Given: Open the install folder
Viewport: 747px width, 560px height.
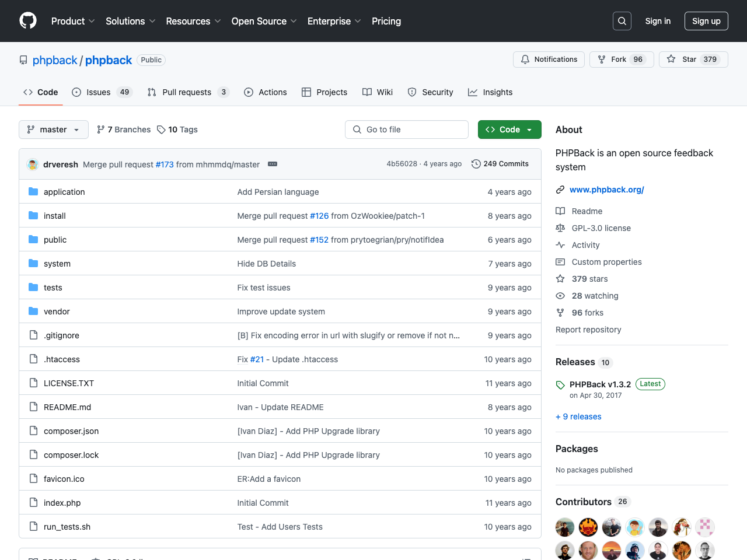Looking at the screenshot, I should [55, 216].
